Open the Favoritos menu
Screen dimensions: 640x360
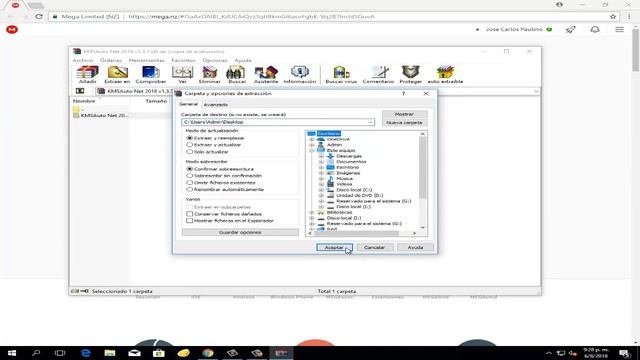(x=183, y=60)
